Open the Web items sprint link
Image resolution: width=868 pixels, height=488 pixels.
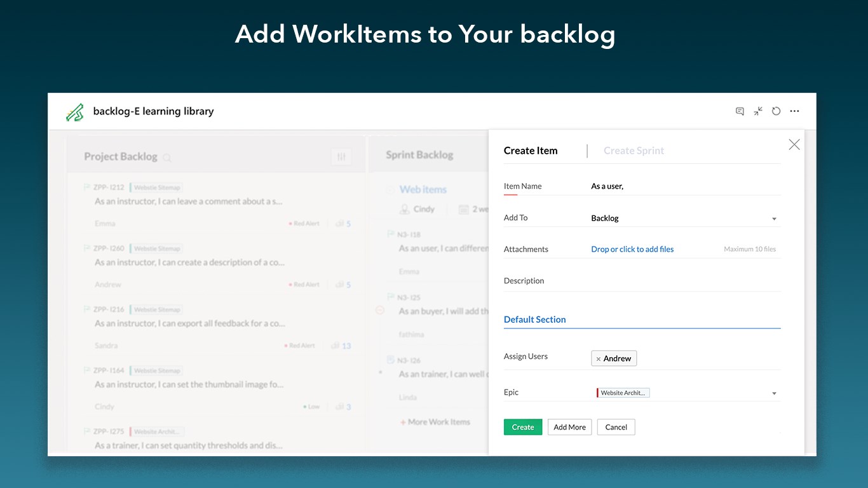tap(423, 189)
